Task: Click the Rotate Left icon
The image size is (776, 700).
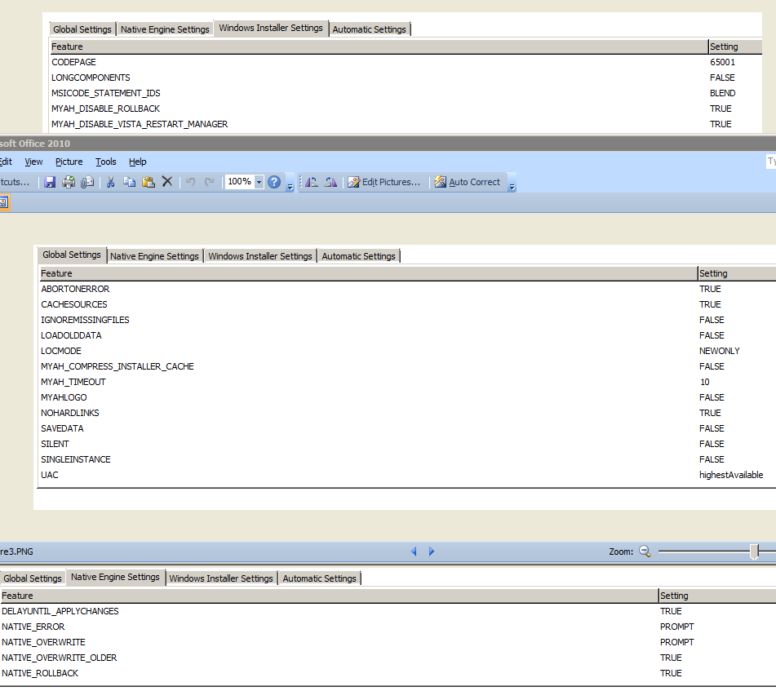Action: coord(312,182)
